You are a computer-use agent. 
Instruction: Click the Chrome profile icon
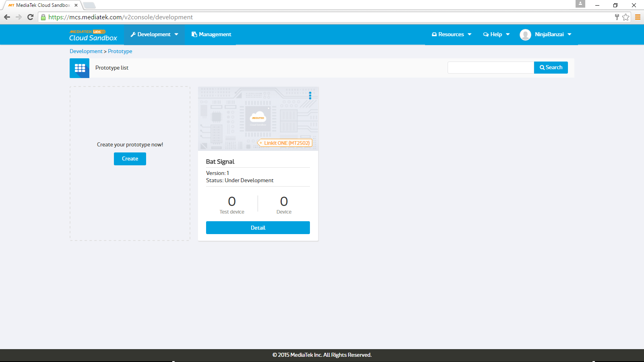(580, 4)
